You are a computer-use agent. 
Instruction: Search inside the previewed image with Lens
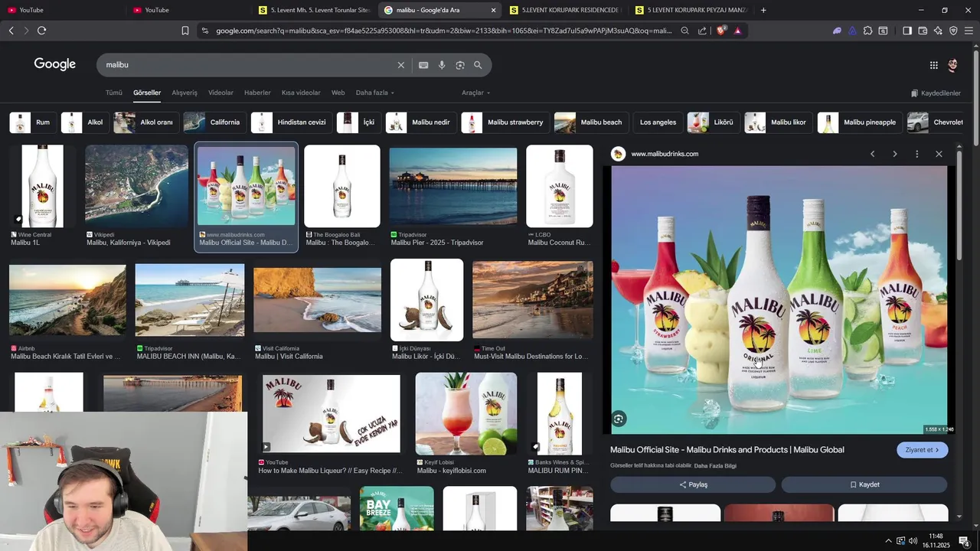pyautogui.click(x=619, y=419)
